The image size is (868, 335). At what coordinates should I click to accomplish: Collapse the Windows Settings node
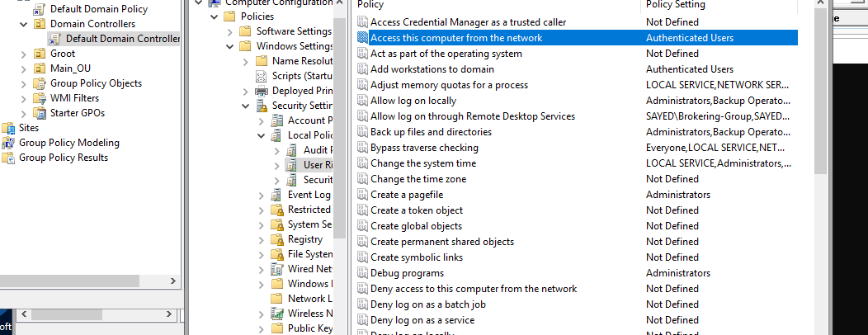point(229,46)
